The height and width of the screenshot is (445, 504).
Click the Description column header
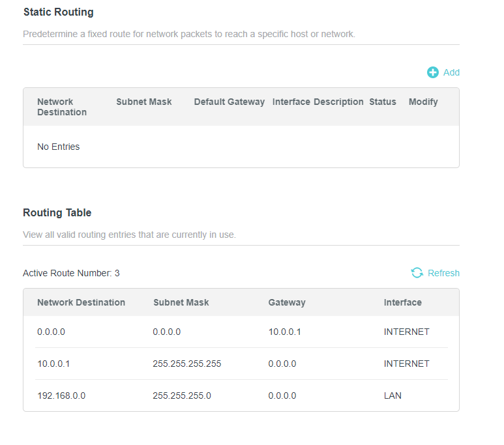click(x=338, y=102)
